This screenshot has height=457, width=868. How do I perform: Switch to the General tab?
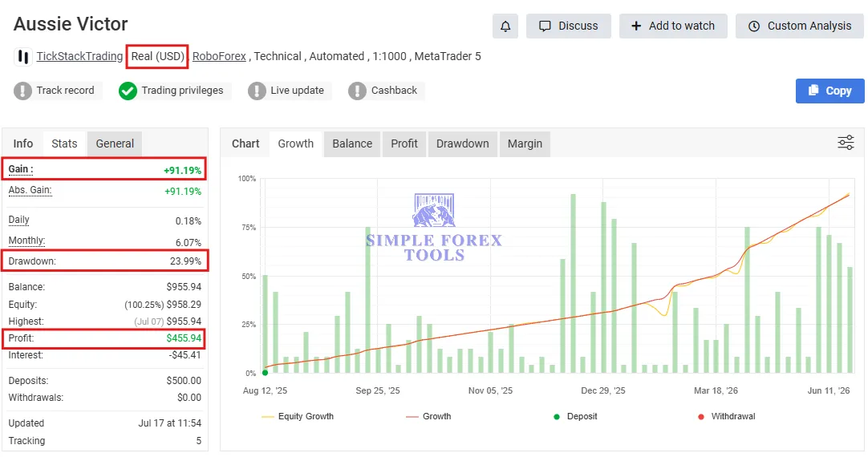(115, 144)
